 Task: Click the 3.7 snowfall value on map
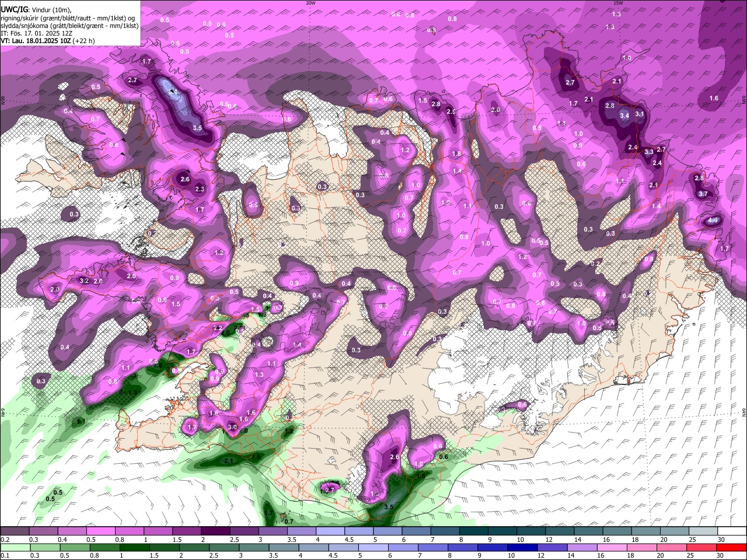coord(703,194)
